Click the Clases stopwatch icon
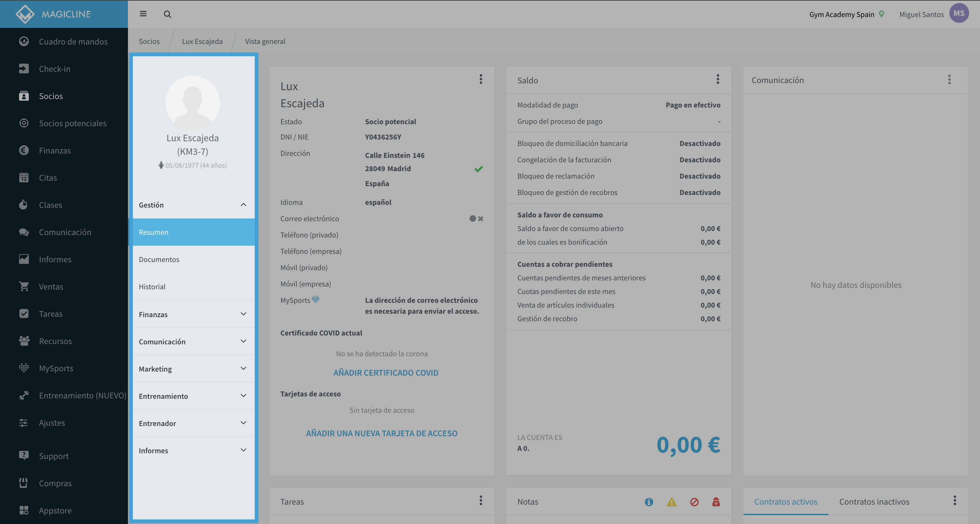 tap(24, 205)
